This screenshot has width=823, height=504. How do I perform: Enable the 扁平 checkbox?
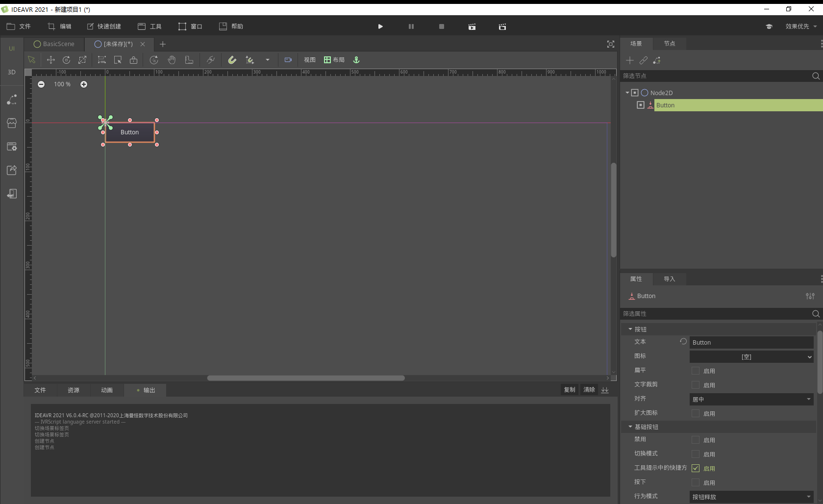point(696,371)
